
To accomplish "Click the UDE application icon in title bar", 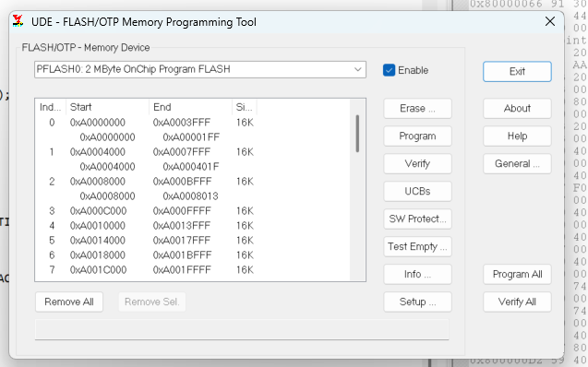I will (x=18, y=21).
